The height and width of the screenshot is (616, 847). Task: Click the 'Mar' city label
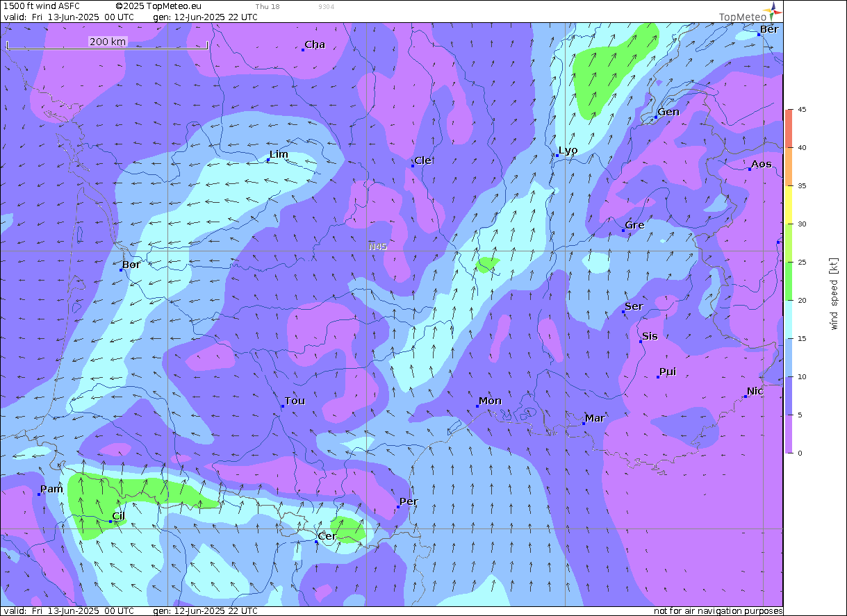pyautogui.click(x=595, y=418)
